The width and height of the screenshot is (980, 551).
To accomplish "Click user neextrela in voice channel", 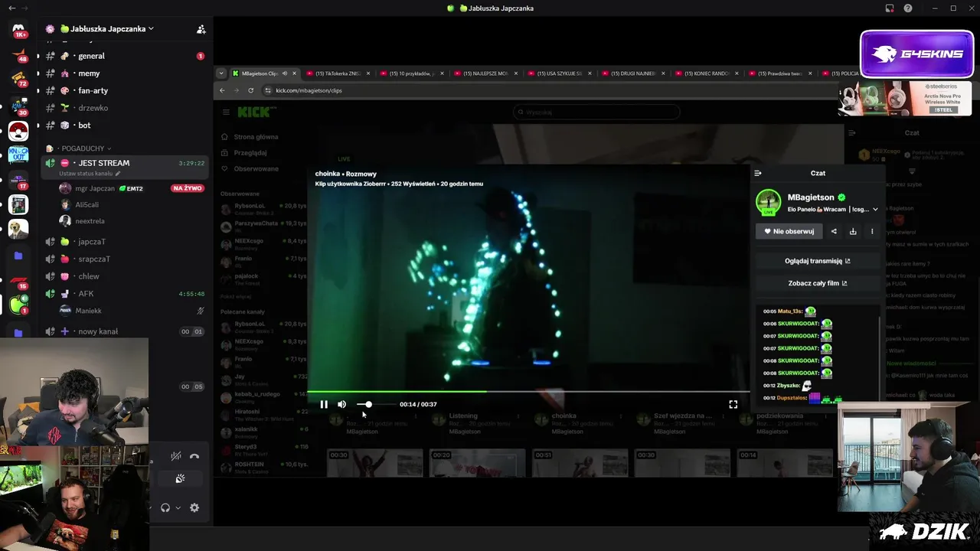I will pyautogui.click(x=90, y=221).
